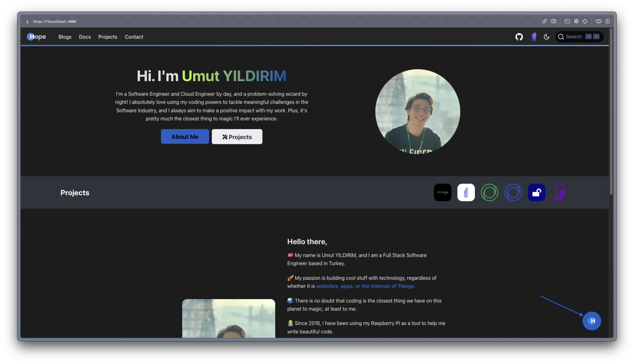Open the Contact navigation item
Image resolution: width=634 pixels, height=364 pixels.
tap(134, 37)
